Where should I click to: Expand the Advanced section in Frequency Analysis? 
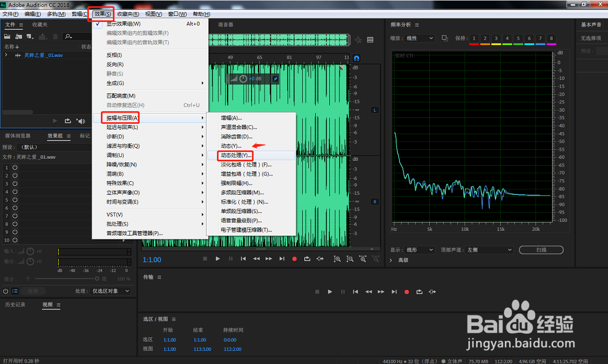tap(391, 260)
